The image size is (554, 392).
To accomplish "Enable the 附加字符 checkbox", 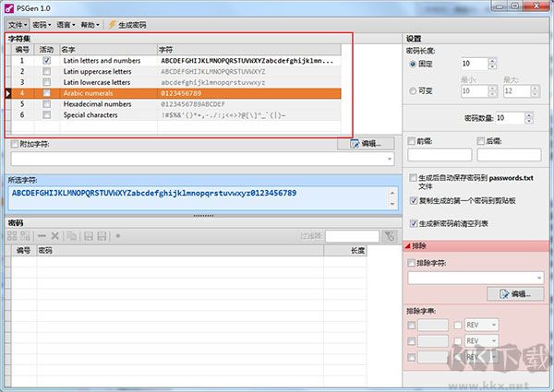I will point(15,144).
